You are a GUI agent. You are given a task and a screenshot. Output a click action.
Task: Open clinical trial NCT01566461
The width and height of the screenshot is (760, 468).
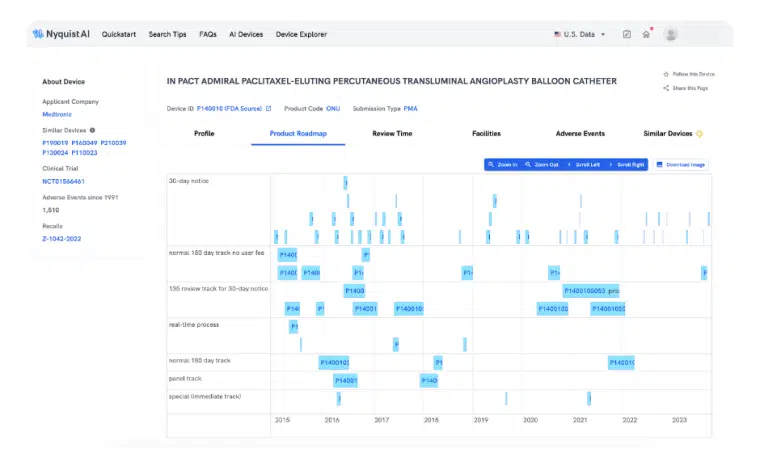(63, 181)
